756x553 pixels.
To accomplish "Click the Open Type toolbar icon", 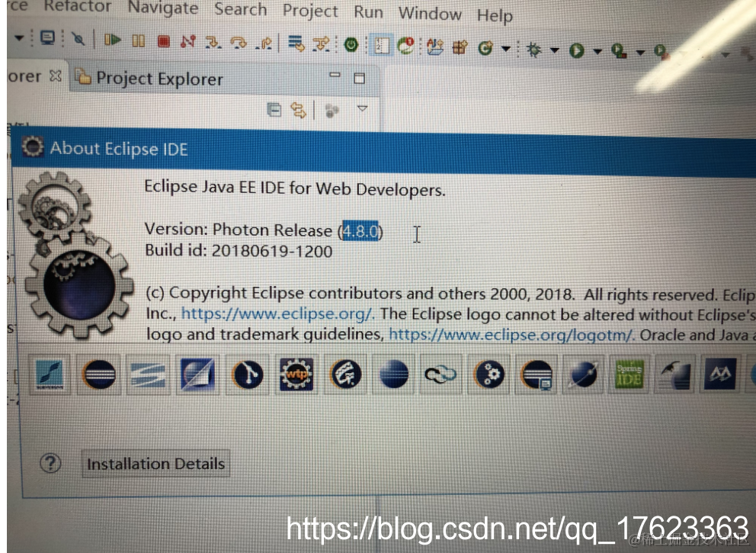I will click(x=435, y=47).
